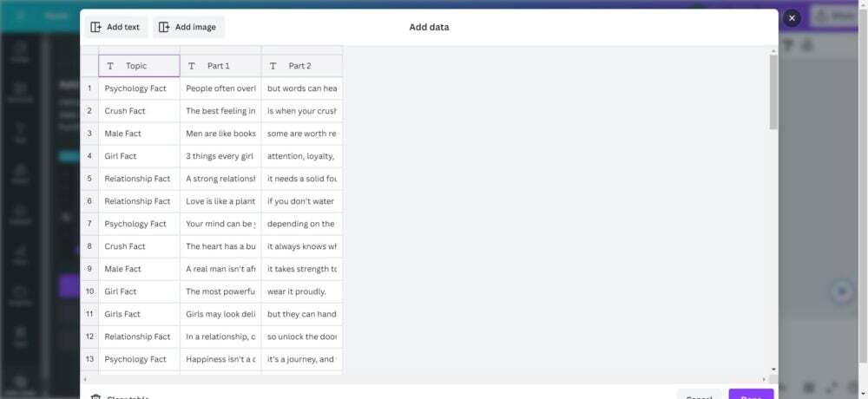
Task: Click the text type icon in Part 1 header
Action: (192, 66)
